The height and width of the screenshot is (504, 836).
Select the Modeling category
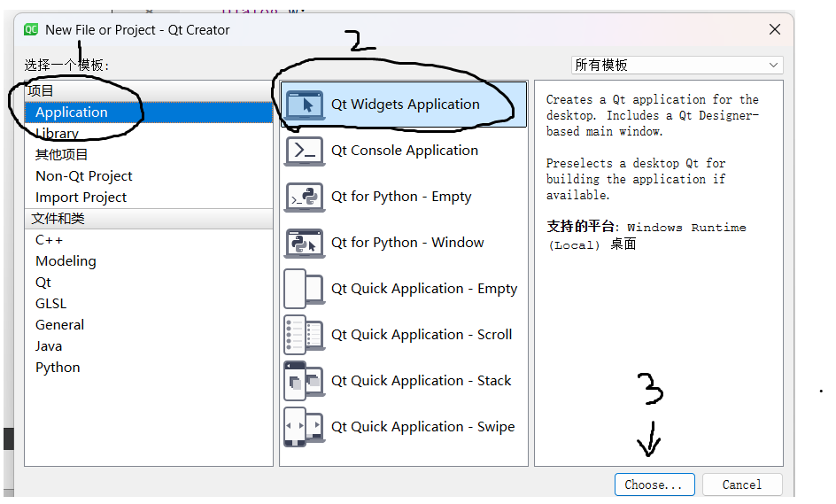(149, 261)
